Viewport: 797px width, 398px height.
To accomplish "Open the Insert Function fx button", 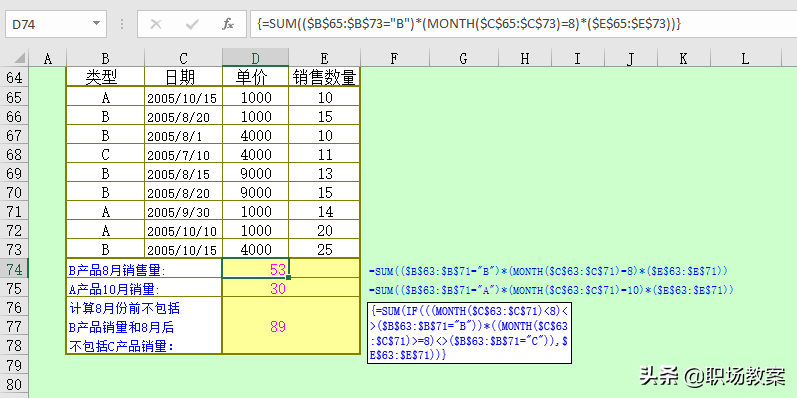I will 227,24.
